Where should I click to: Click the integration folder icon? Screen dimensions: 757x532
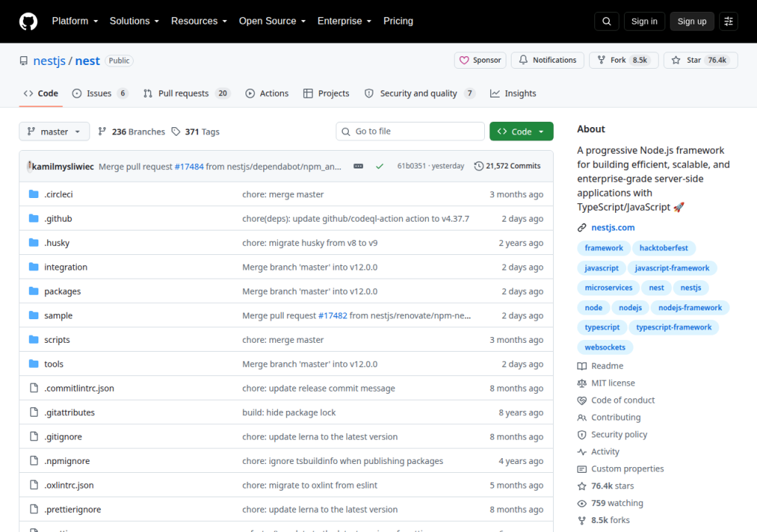click(33, 267)
